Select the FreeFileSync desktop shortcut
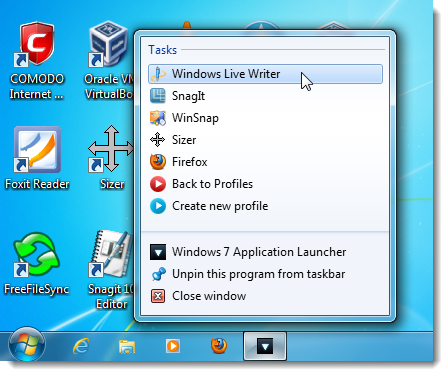The image size is (448, 376). [36, 264]
